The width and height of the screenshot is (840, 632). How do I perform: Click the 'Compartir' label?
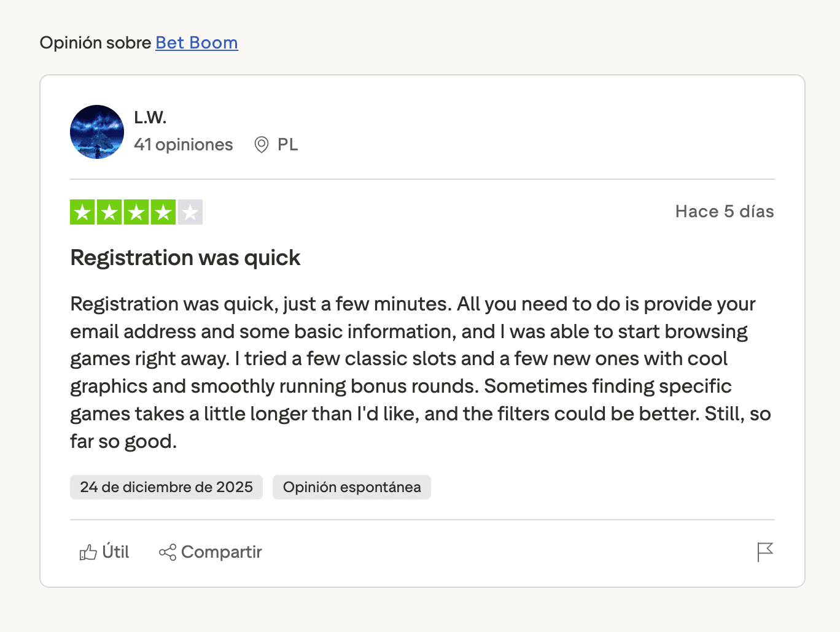tap(222, 552)
